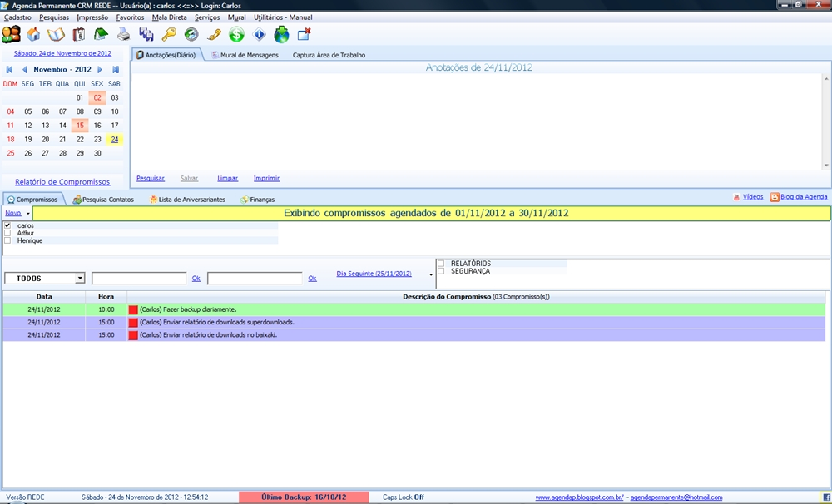
Task: Select the Compromissos tab
Action: (33, 200)
